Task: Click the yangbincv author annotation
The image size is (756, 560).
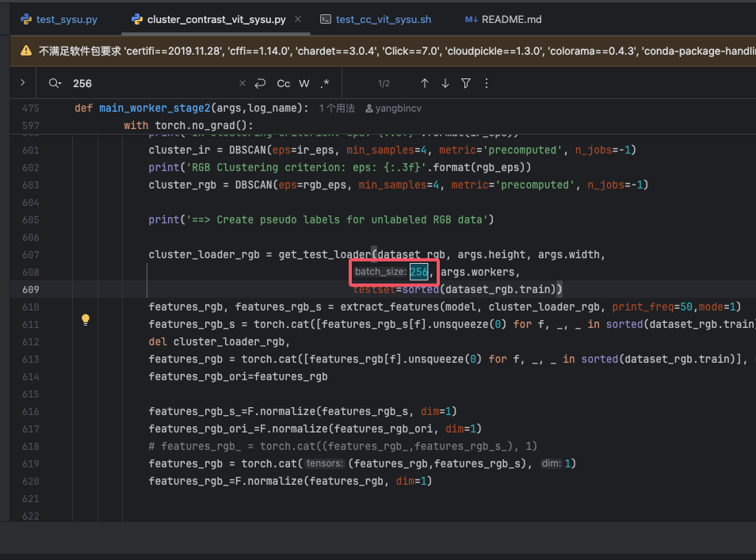Action: pyautogui.click(x=393, y=109)
